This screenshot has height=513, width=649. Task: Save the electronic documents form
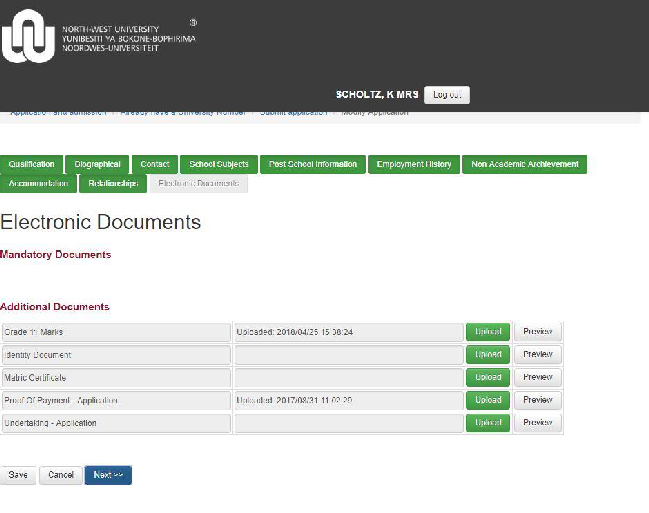[x=19, y=475]
